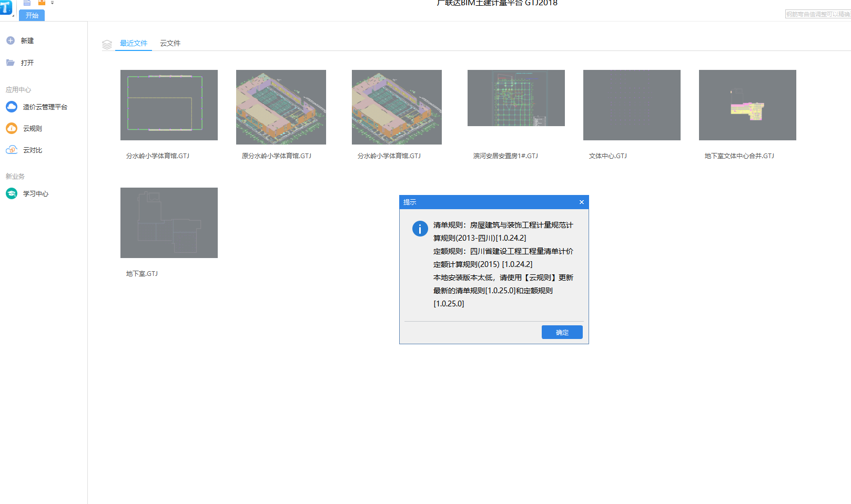The width and height of the screenshot is (851, 504).
Task: Click the GTJ2018 application logo button
Action: [6, 7]
